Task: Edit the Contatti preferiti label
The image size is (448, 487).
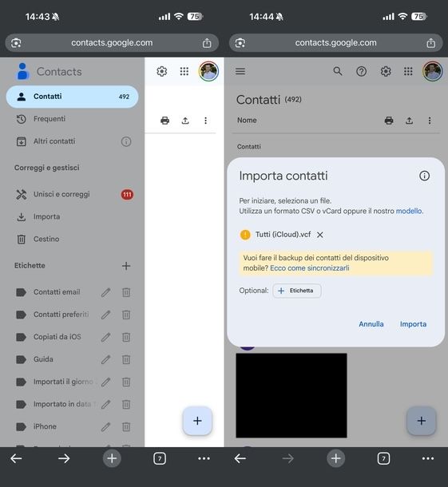Action: [x=106, y=315]
